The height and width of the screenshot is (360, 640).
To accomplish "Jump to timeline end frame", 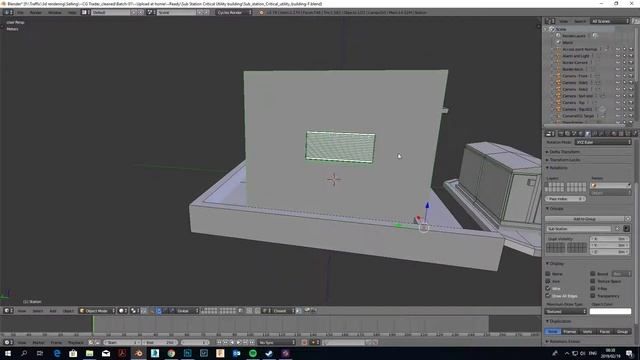I will pyautogui.click(x=252, y=342).
